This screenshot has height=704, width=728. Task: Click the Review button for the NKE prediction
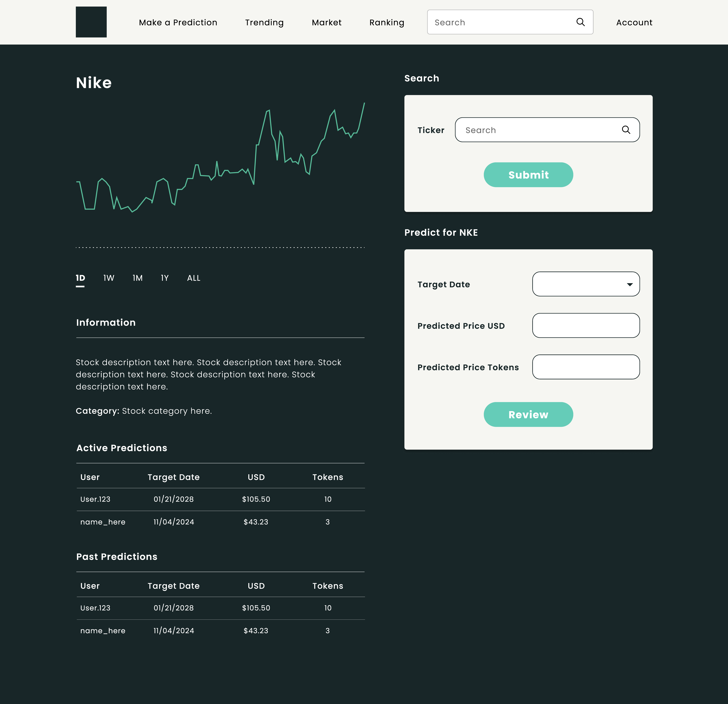click(528, 414)
